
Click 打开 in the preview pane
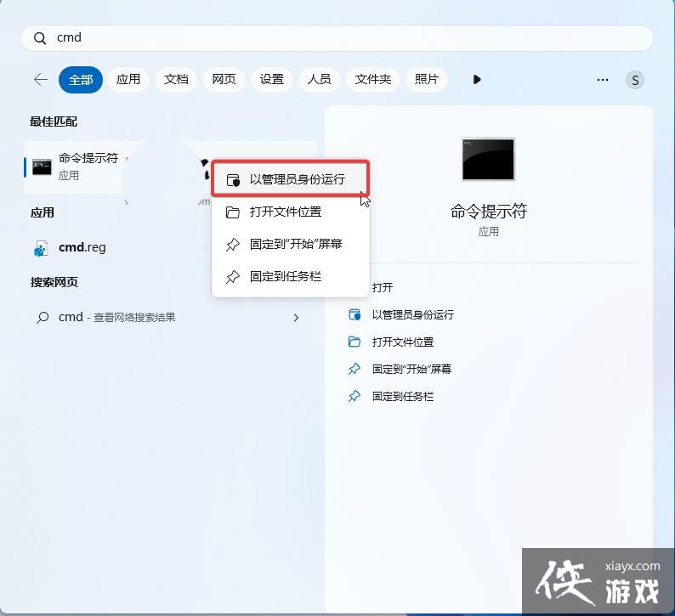383,287
